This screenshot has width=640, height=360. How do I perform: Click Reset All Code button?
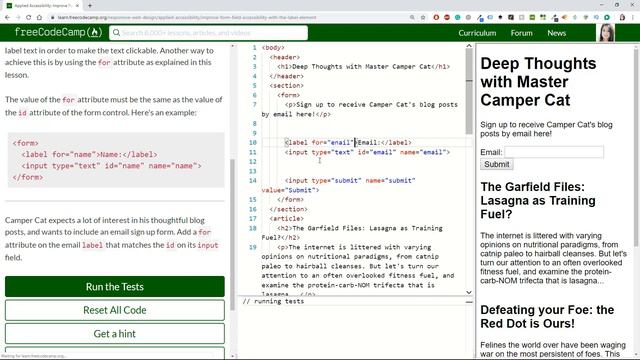(115, 310)
